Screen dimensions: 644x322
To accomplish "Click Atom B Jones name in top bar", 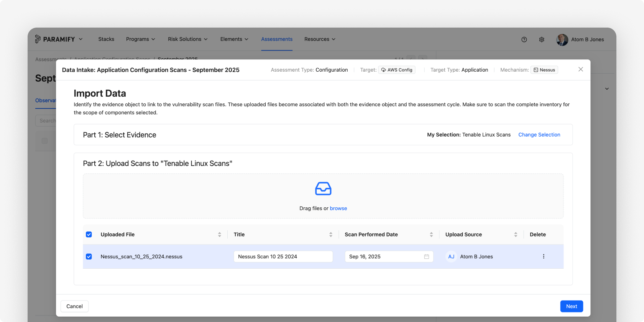I will click(x=588, y=39).
